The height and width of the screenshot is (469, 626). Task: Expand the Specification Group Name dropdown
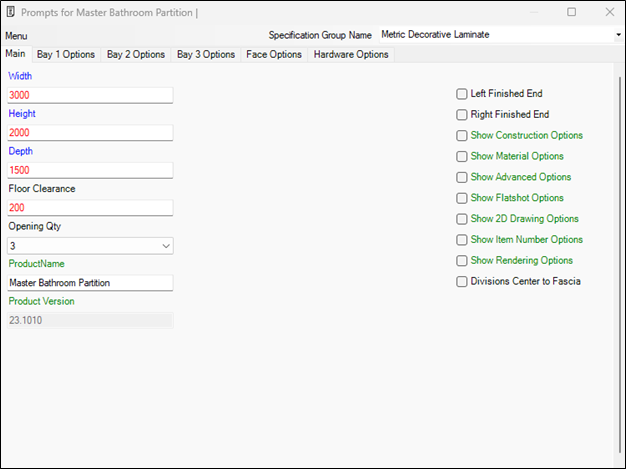pos(618,35)
